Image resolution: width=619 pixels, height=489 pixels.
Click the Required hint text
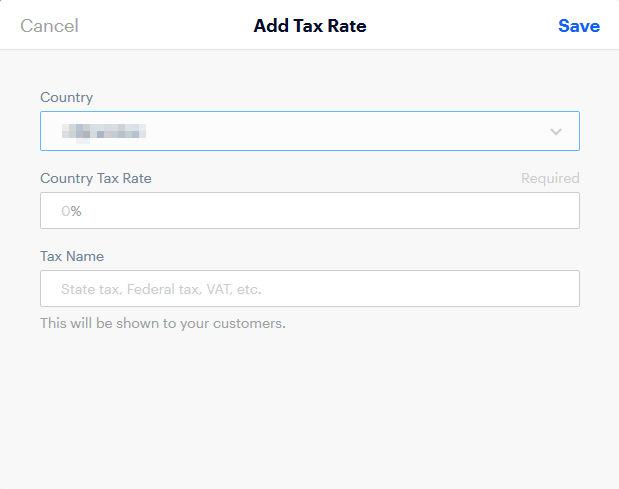pos(550,178)
